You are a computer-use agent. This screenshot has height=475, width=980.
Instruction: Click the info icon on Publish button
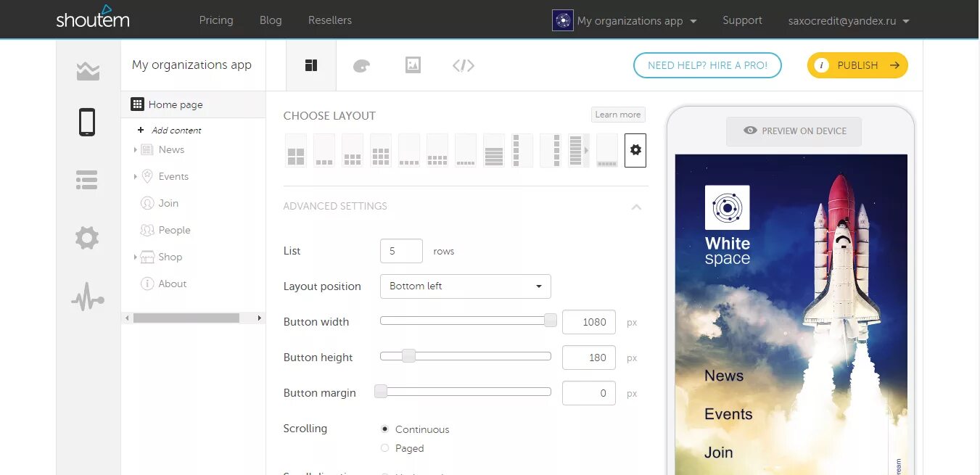coord(822,65)
